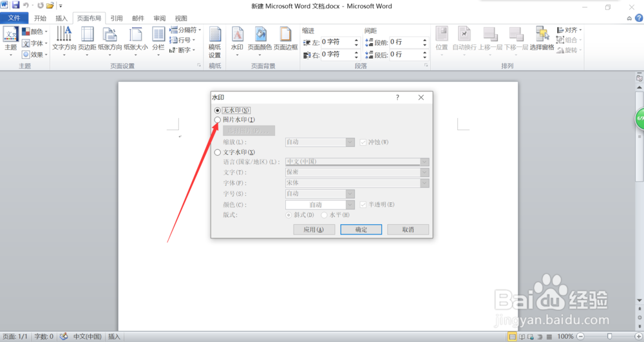
Task: Open Page Borders (页面边框)
Action: click(x=285, y=39)
